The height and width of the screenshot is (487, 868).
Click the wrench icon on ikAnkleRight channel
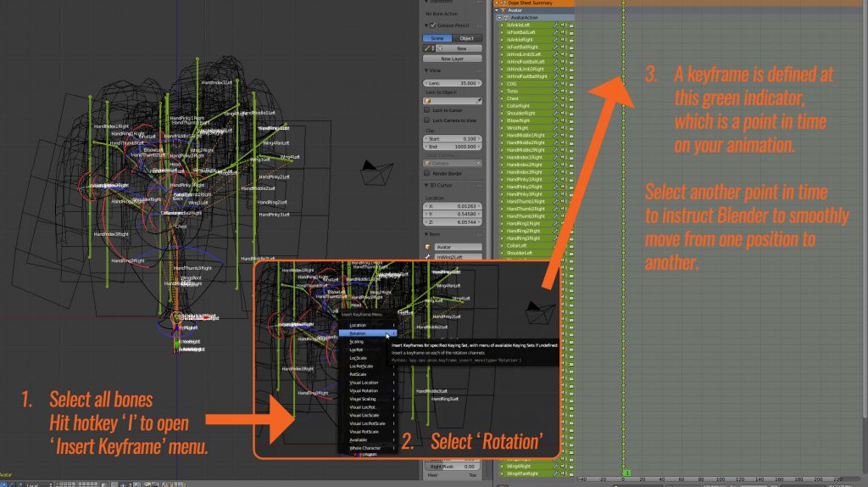555,40
